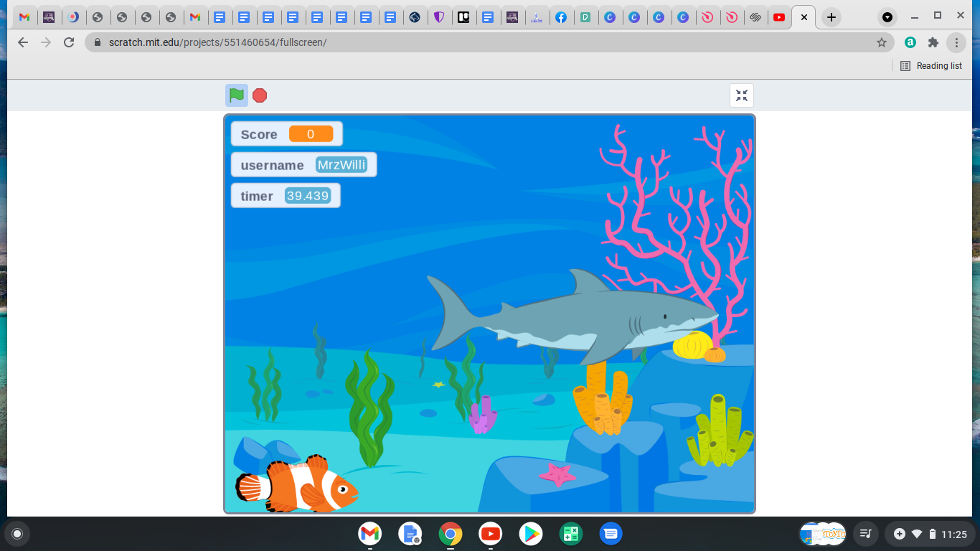Screen dimensions: 980x551
Task: Open the Tote recent screenshots preview
Action: (823, 534)
